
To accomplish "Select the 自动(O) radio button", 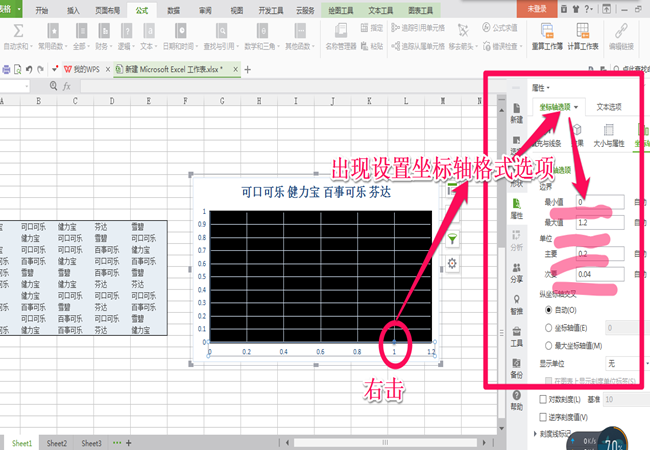I will click(548, 310).
